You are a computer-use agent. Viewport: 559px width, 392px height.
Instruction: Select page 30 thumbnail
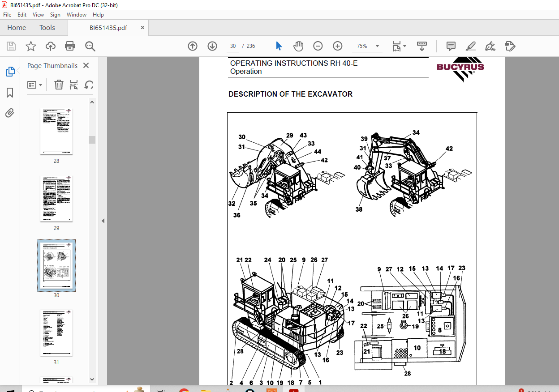[x=56, y=265]
